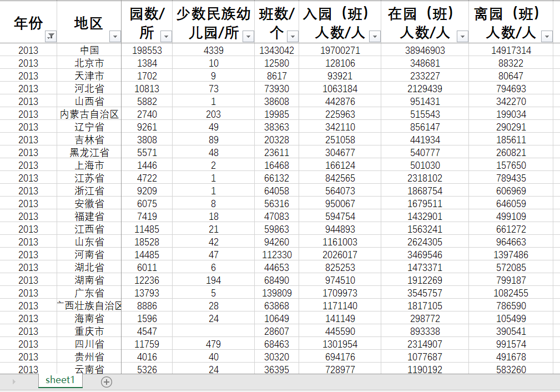Screen dimensions: 560x392
Task: Open the 离园(班)人数/人 filter dropdown
Action: [547, 36]
